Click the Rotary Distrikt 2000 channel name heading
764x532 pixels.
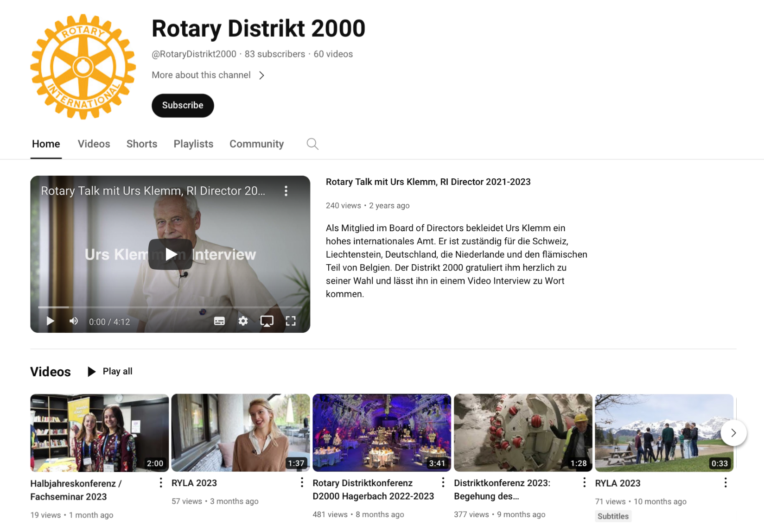coord(259,28)
